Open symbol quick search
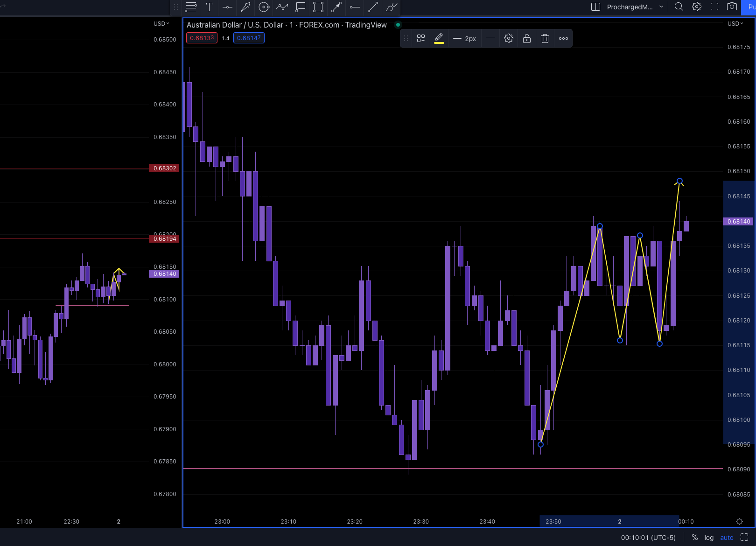 pyautogui.click(x=679, y=7)
